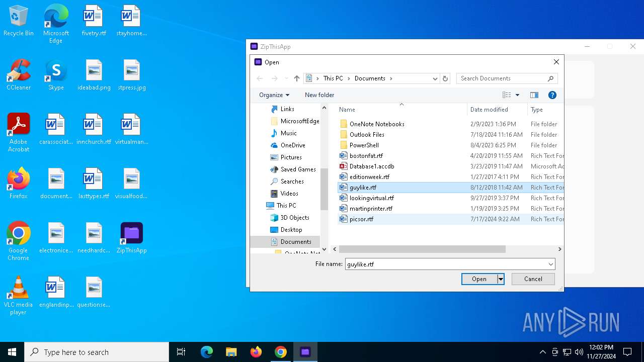Open Chrome from the taskbar
Image resolution: width=644 pixels, height=362 pixels.
(281, 352)
